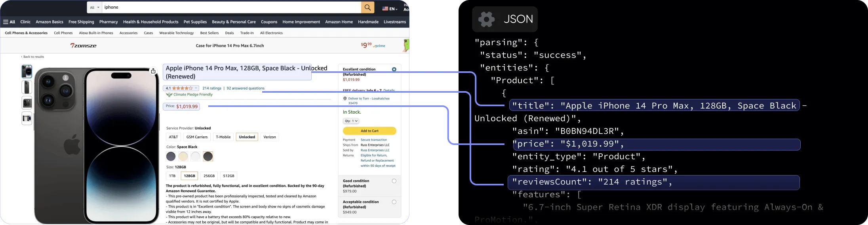The image size is (868, 225).
Task: Expand the 4.1 rating dropdown arrow
Action: [196, 88]
